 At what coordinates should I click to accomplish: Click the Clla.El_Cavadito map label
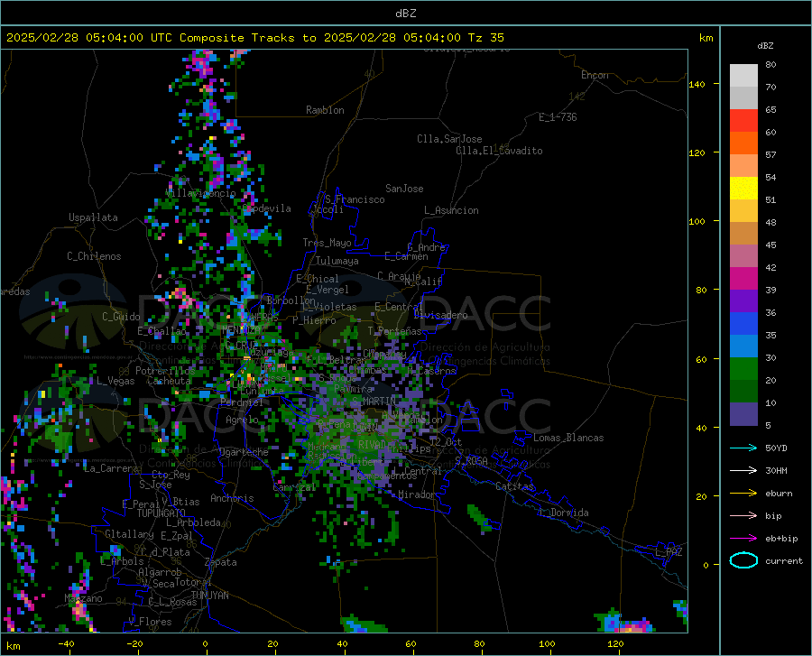[499, 151]
